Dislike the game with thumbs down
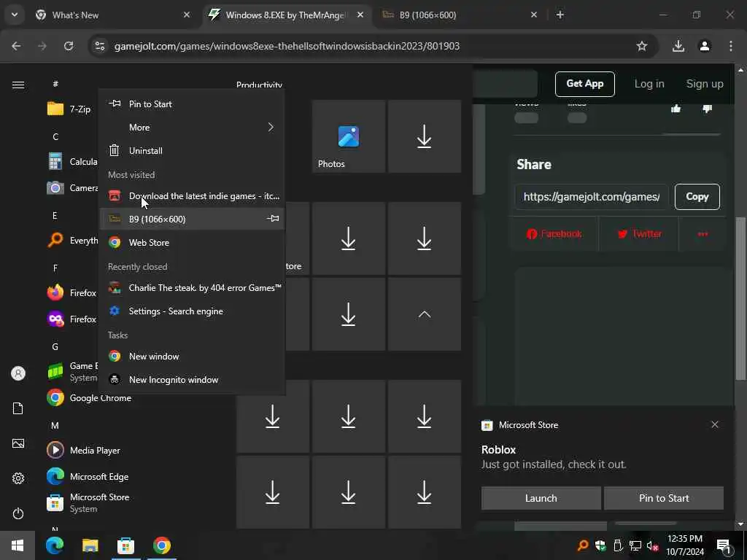747x560 pixels. 707,109
